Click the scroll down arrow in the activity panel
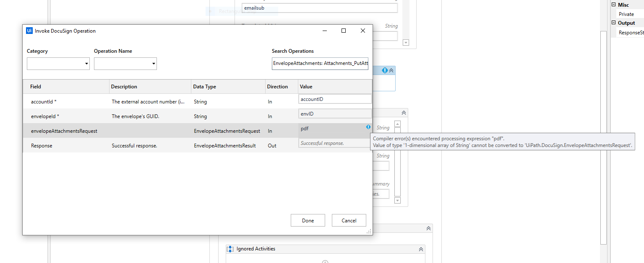This screenshot has height=263, width=644. coord(397,201)
